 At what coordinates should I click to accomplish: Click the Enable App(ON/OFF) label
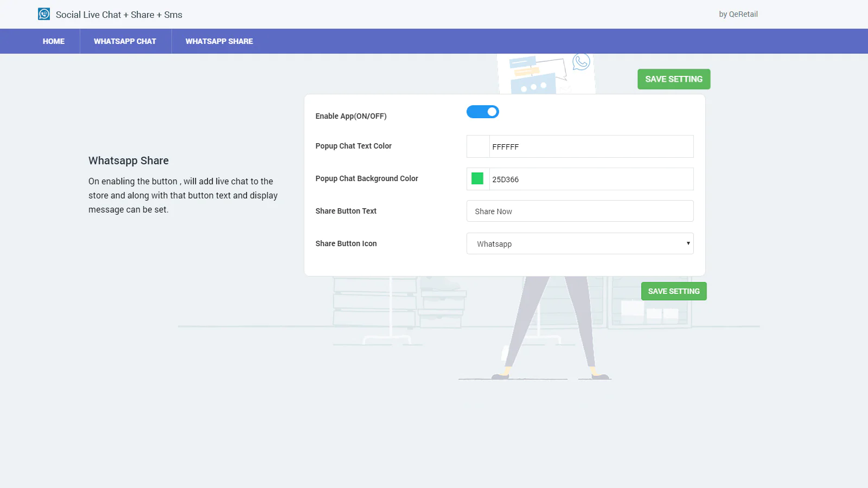click(351, 116)
